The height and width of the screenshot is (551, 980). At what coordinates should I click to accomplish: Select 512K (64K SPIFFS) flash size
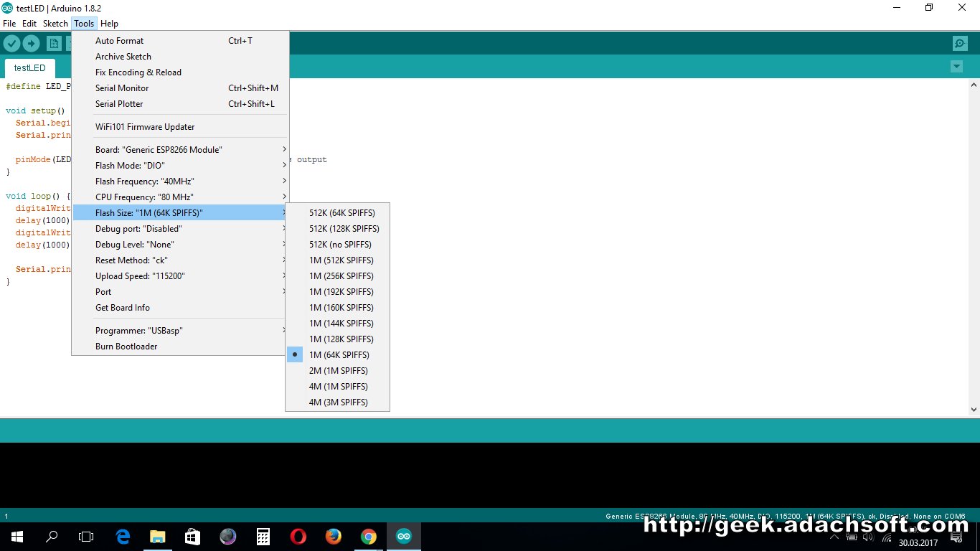coord(337,213)
